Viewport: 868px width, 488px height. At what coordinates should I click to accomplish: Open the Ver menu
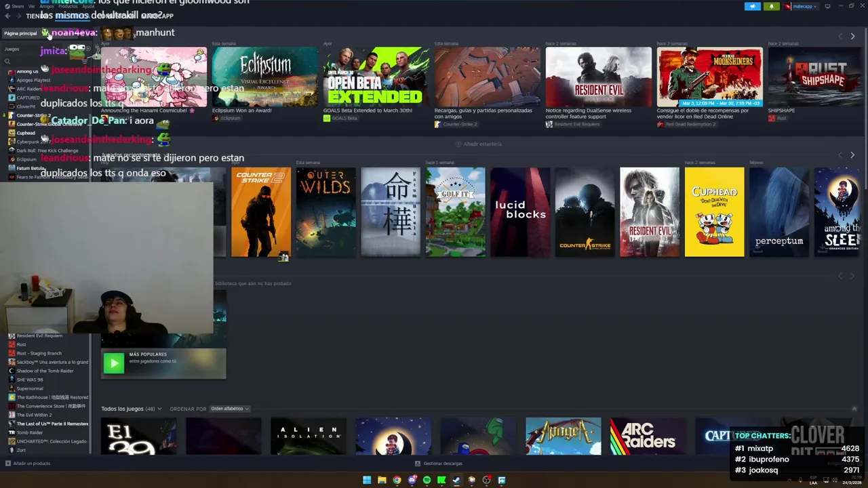pos(32,6)
